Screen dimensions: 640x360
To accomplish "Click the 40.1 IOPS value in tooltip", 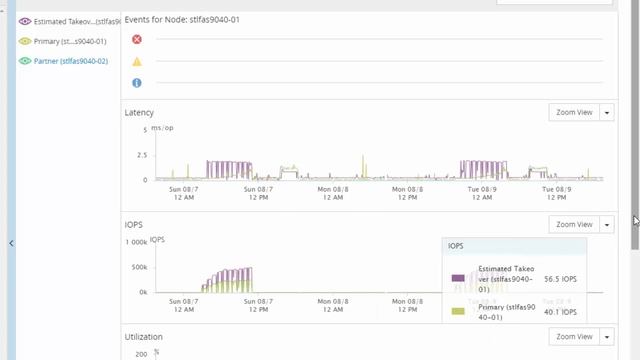I will (x=560, y=312).
